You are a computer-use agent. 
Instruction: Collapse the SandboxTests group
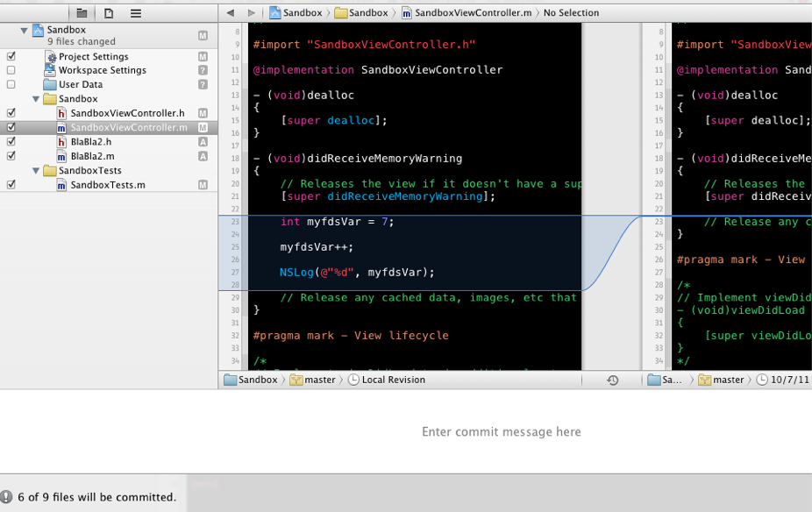click(37, 170)
